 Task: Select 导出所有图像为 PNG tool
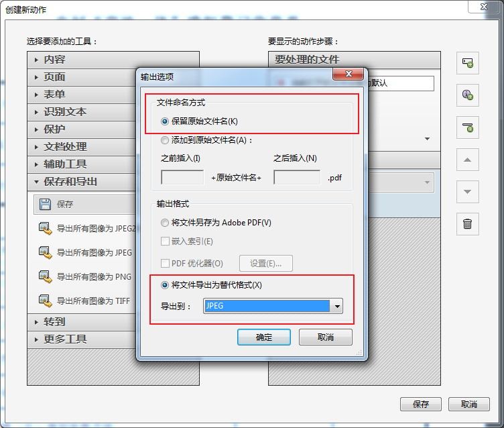pyautogui.click(x=85, y=276)
